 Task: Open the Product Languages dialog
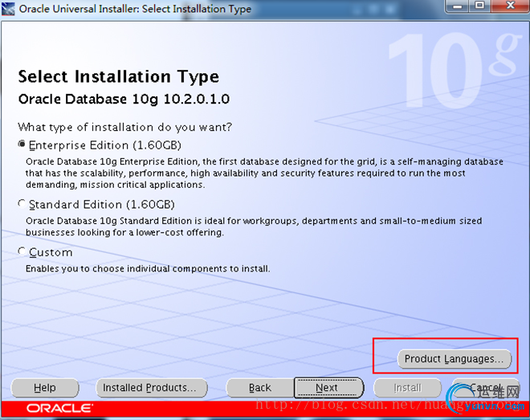coord(455,359)
